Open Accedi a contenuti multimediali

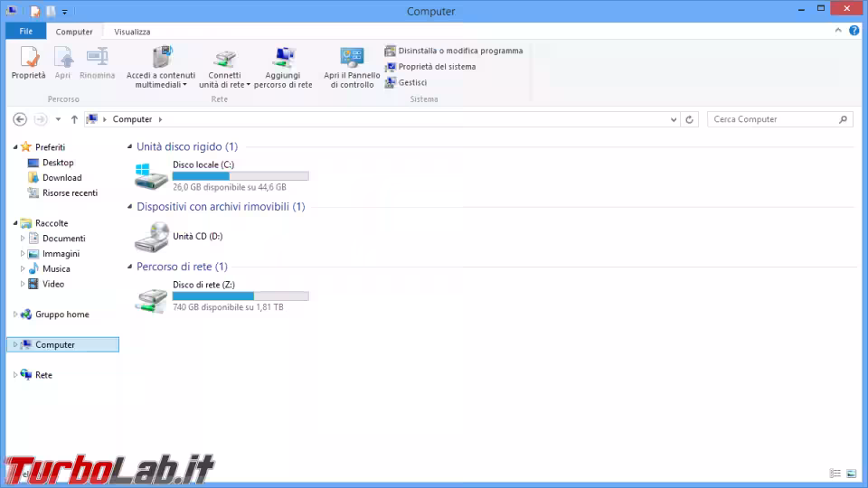coord(161,68)
